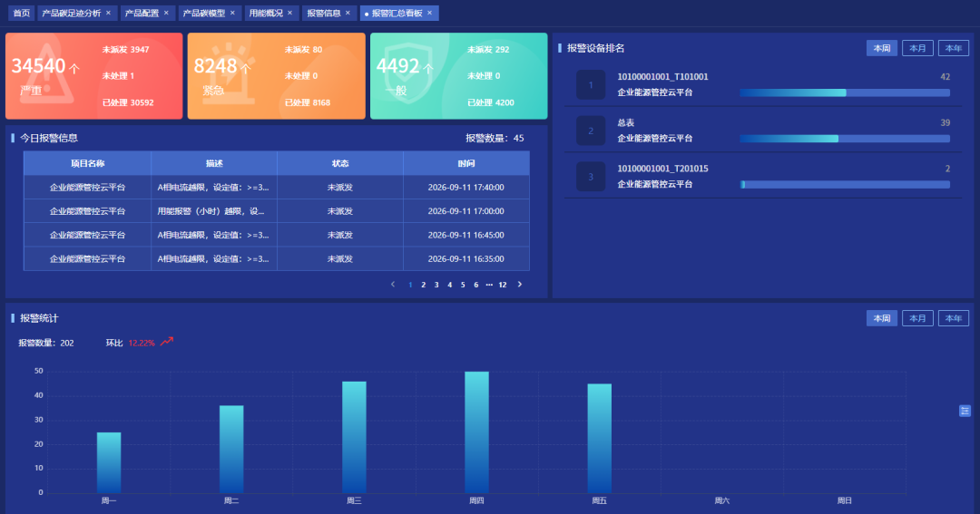Close the 报警信息 tab

(348, 13)
